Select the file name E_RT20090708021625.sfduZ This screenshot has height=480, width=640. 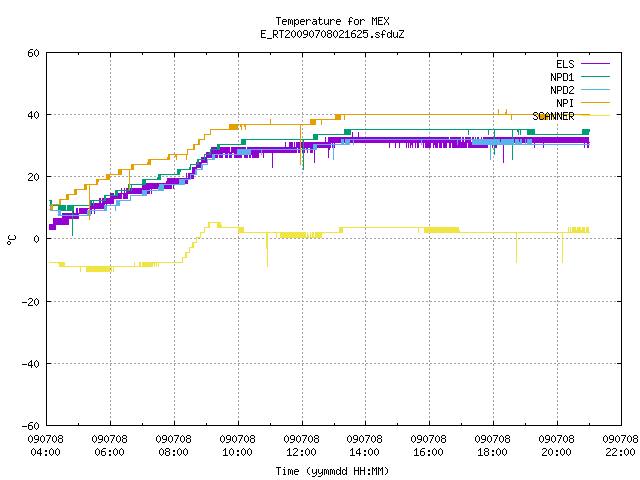[x=332, y=34]
